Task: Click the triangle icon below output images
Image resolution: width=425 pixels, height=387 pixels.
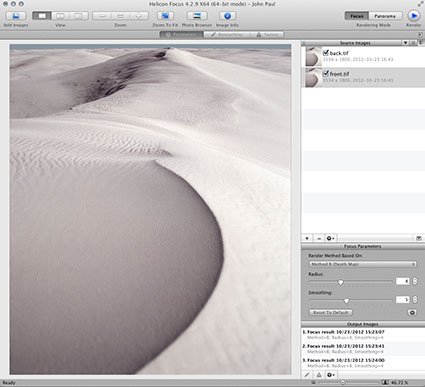Action: tap(319, 375)
